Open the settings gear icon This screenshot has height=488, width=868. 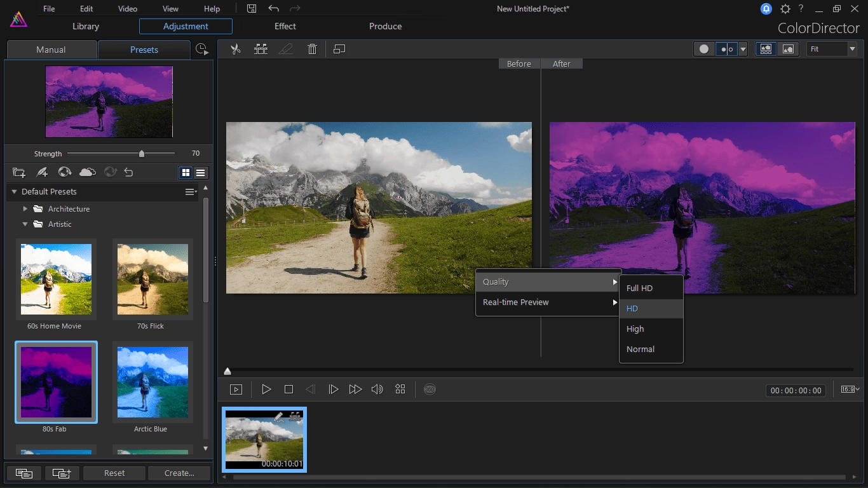point(785,9)
